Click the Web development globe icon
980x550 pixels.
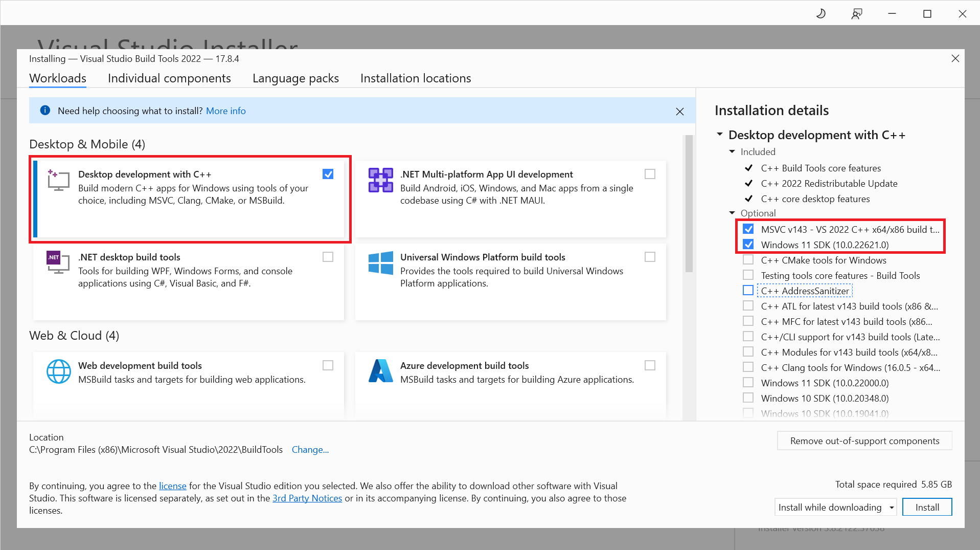(x=58, y=371)
